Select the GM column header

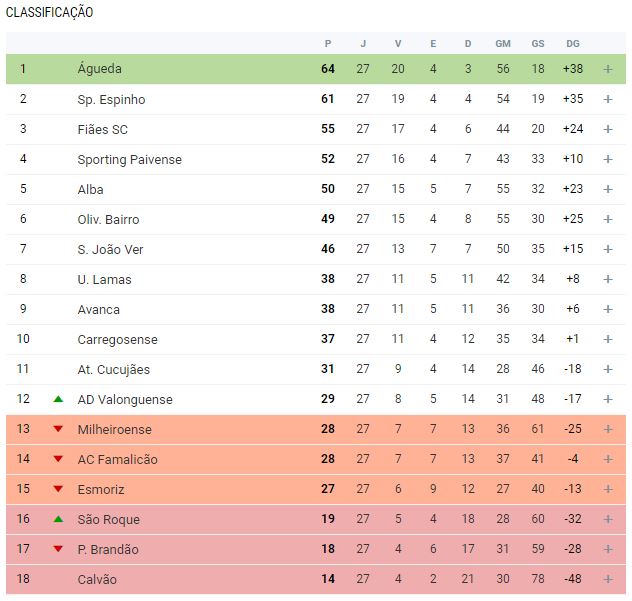[x=503, y=44]
